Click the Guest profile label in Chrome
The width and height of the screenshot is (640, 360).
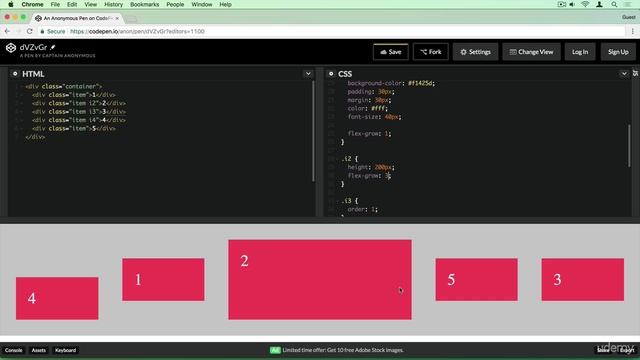click(629, 17)
